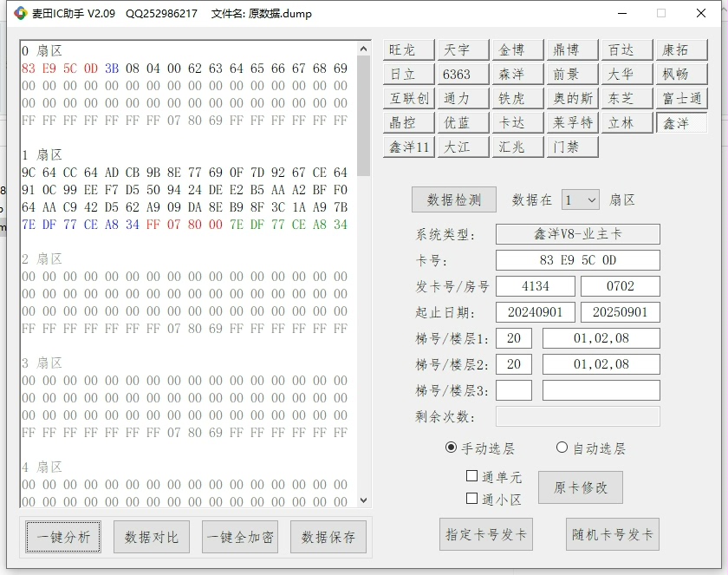Screen dimensions: 728x575
Task: Select the 互联创 brand button
Action: point(408,99)
